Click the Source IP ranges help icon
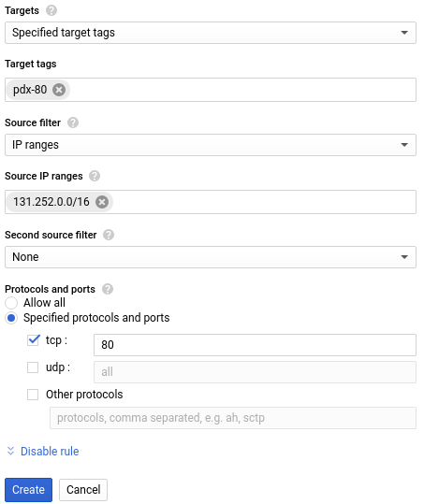This screenshot has width=424, height=504. click(95, 176)
